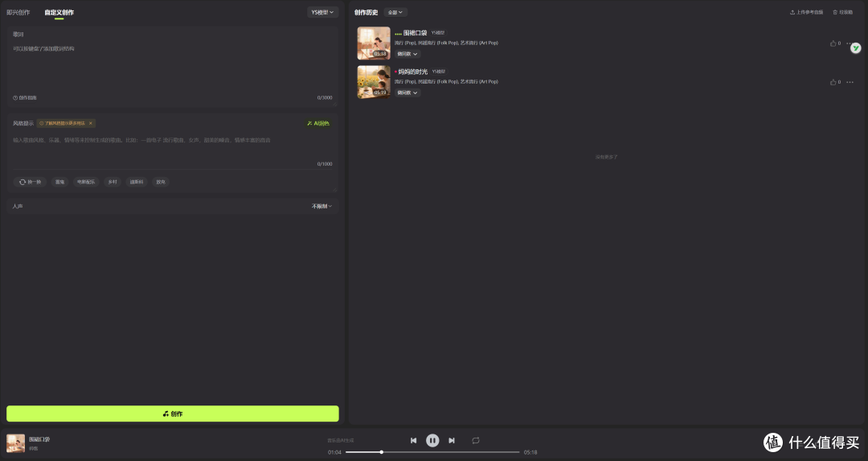Viewport: 868px width, 461px height.
Task: Expand the 做同款 dropdown under 妈妈的时光
Action: tap(407, 93)
